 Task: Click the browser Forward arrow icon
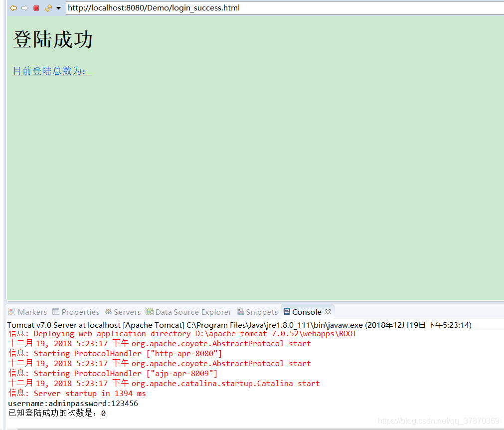click(25, 8)
